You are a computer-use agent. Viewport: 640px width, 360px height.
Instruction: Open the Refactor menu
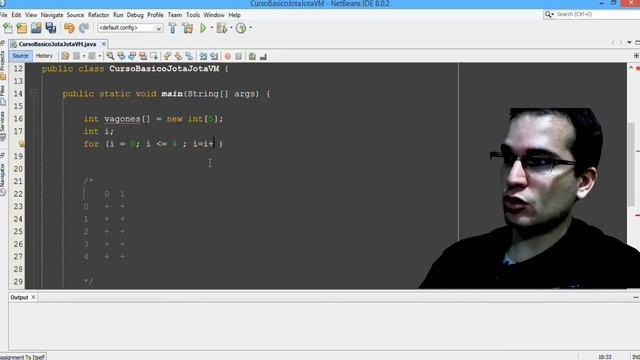pyautogui.click(x=98, y=15)
